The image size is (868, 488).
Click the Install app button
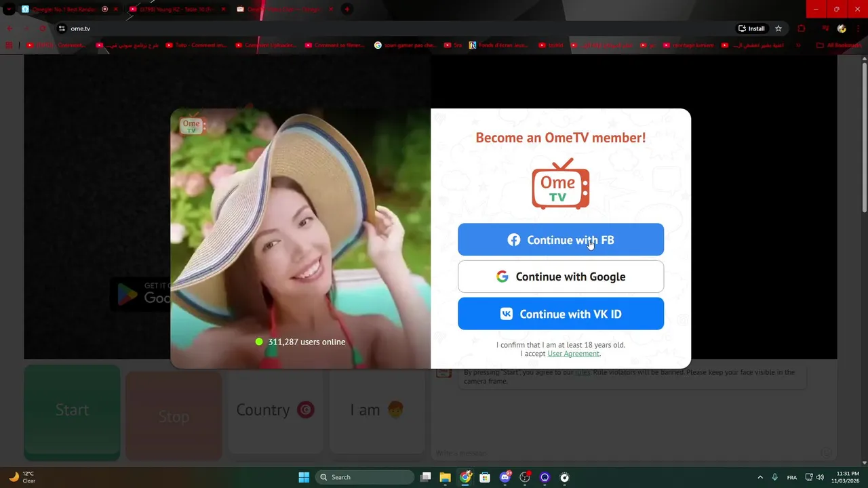tap(751, 28)
